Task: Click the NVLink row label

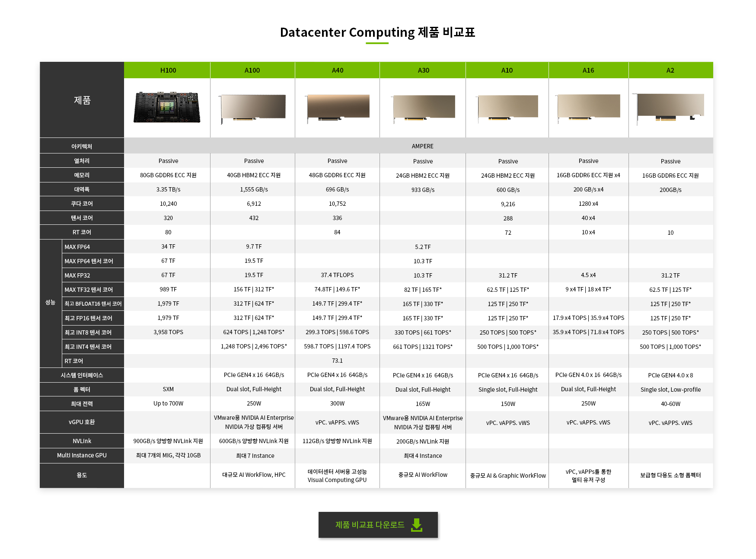Action: [82, 441]
